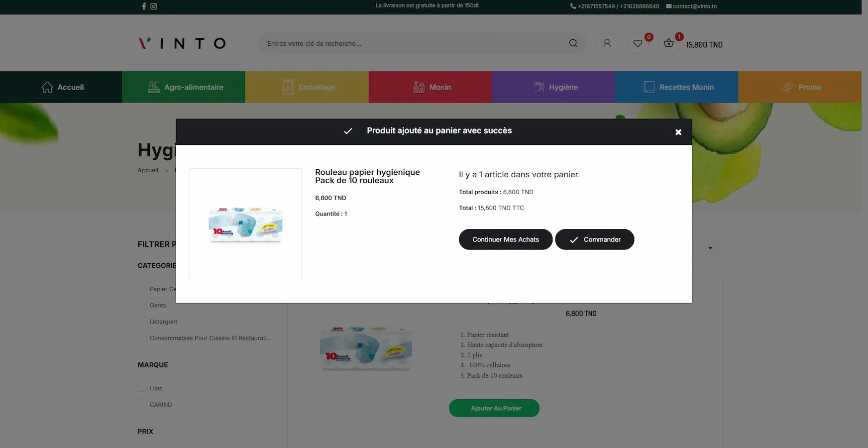Viewport: 868px width, 448px height.
Task: Click the toilet paper product thumbnail in popup
Action: (x=245, y=224)
